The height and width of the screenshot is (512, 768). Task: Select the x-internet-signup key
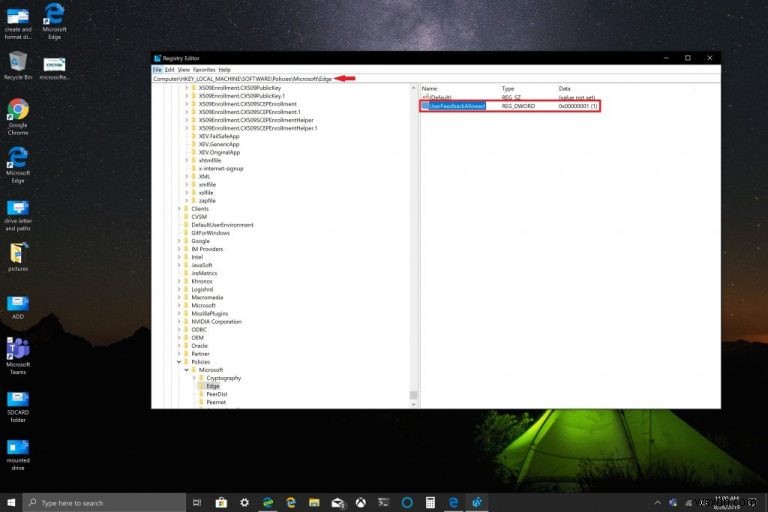tap(220, 169)
